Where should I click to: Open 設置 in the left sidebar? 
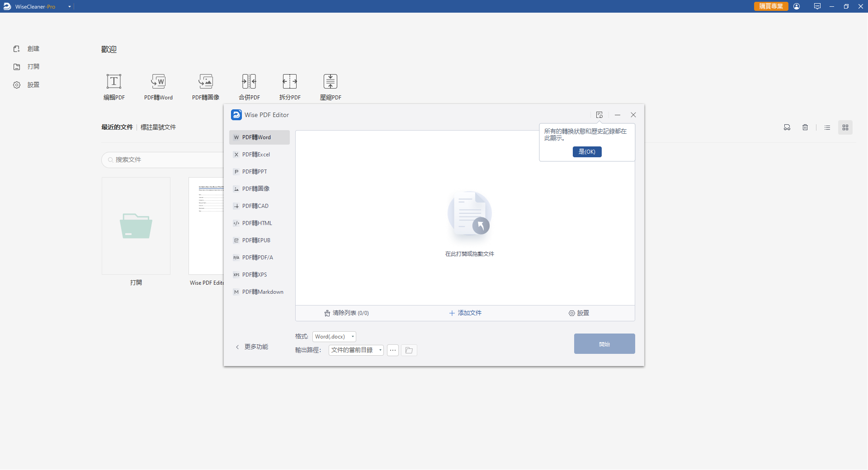(x=26, y=85)
